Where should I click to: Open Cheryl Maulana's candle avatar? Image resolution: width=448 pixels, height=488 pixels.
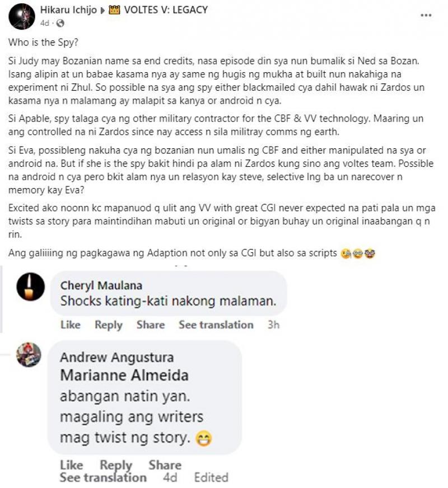click(x=30, y=287)
